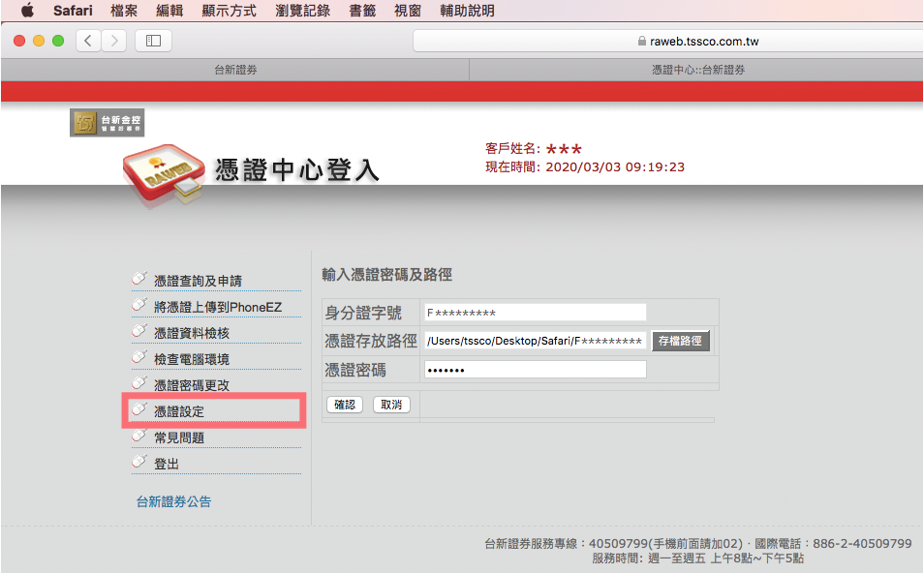Focus the raweb.tssco.com.tw address field
The height and width of the screenshot is (573, 924).
pyautogui.click(x=668, y=42)
